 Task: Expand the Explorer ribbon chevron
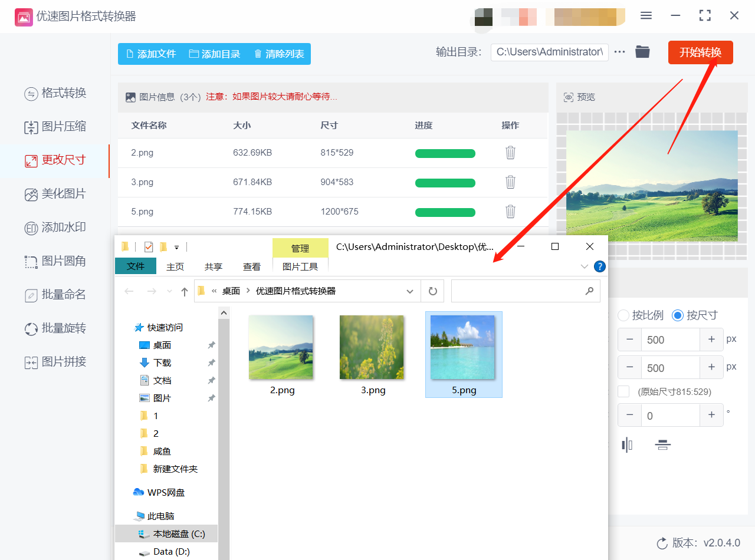click(584, 266)
